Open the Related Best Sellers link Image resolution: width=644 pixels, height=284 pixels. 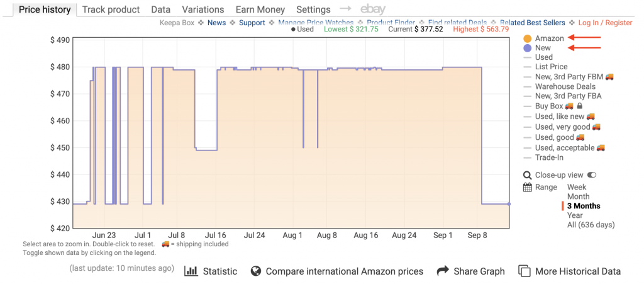pos(532,23)
